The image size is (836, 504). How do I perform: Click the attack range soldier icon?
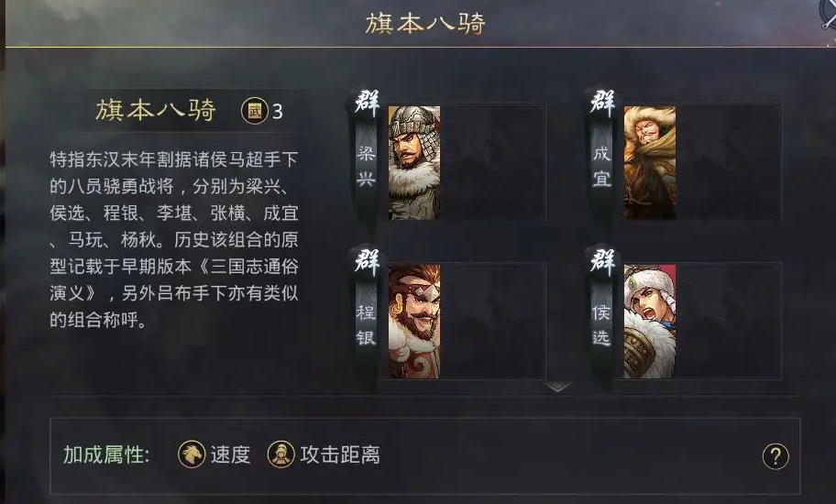281,455
